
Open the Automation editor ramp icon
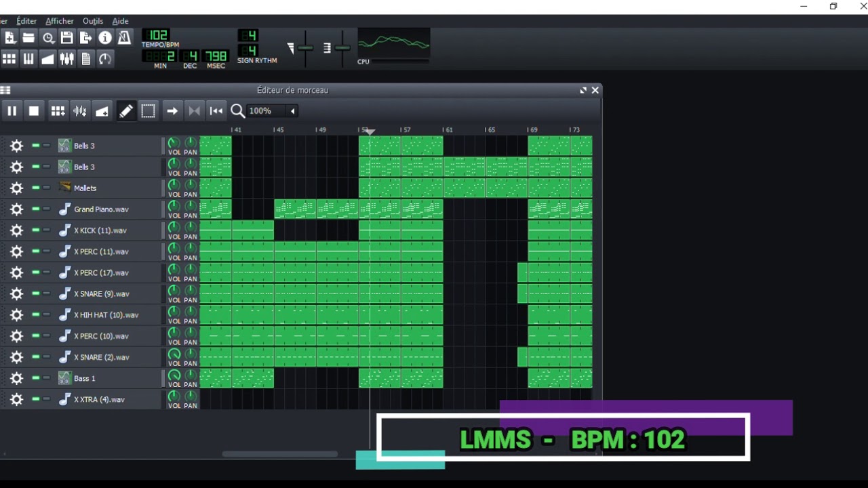(47, 59)
